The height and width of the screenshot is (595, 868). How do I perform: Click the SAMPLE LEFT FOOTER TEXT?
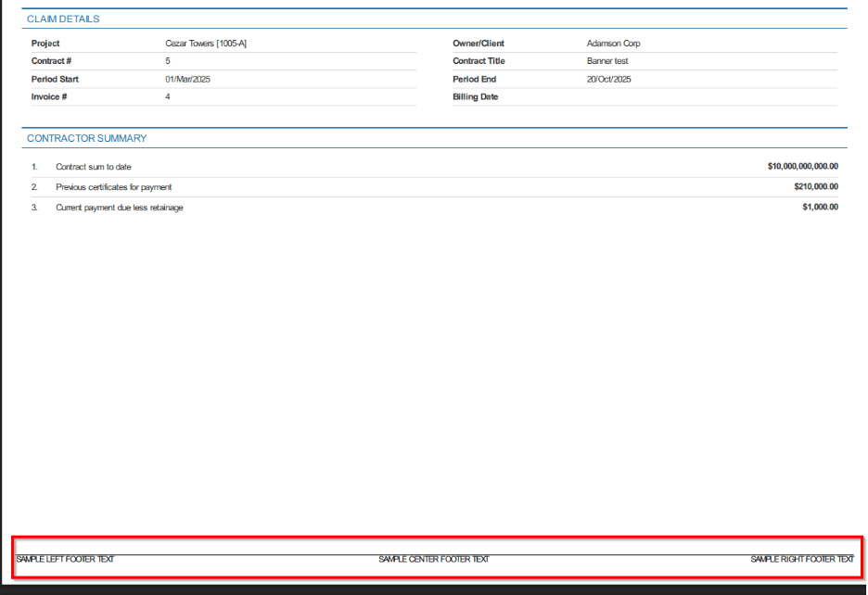click(65, 560)
